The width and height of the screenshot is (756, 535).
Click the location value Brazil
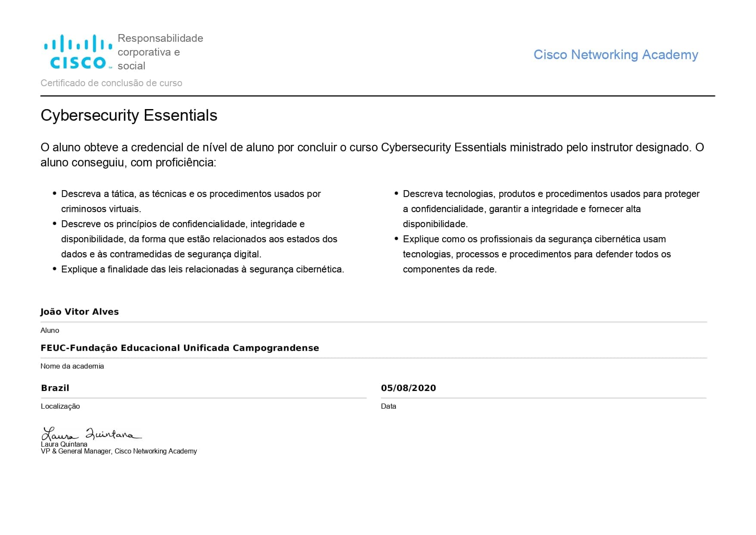click(55, 388)
